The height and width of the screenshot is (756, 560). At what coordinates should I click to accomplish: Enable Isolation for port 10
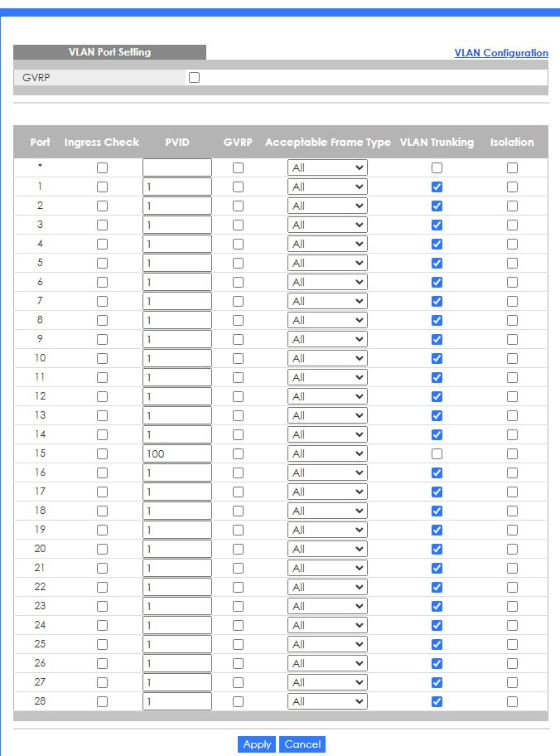512,359
